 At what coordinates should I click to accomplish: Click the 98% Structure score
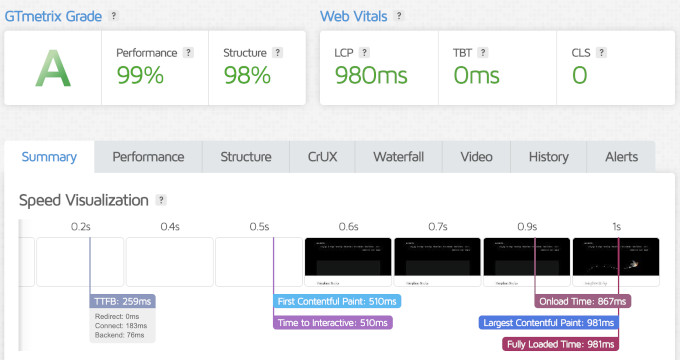point(247,75)
